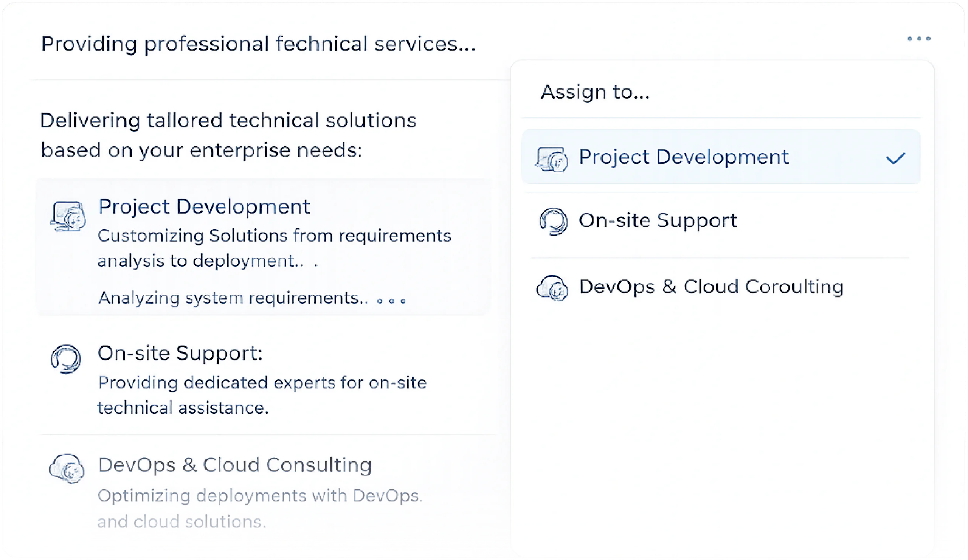968x560 pixels.
Task: Open the Project Development card title
Action: (204, 206)
